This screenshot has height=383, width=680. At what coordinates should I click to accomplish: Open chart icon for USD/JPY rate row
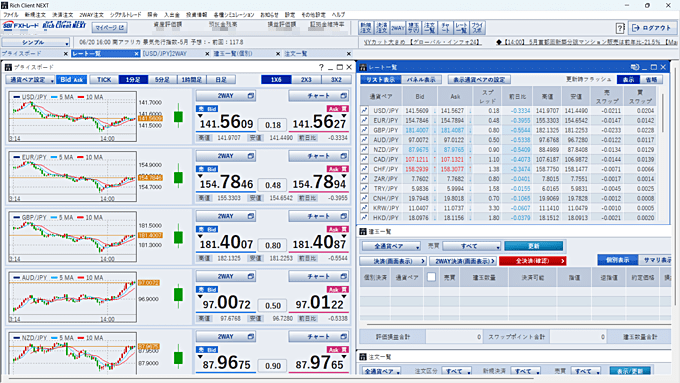(364, 111)
